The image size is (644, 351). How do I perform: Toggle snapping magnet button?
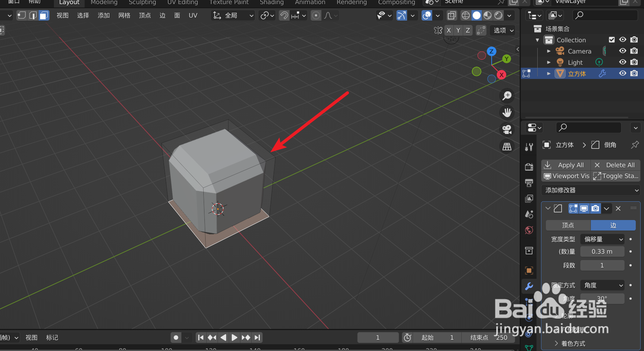pos(284,15)
